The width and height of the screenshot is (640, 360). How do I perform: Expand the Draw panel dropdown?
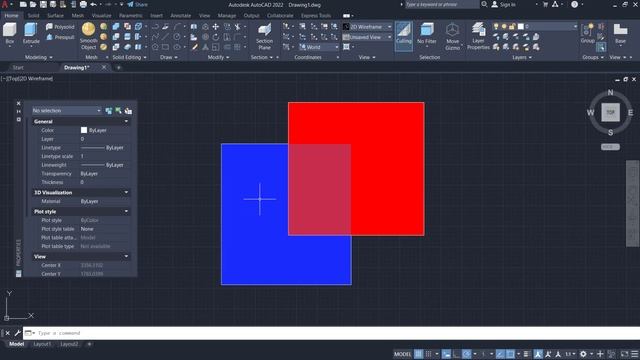[x=169, y=58]
